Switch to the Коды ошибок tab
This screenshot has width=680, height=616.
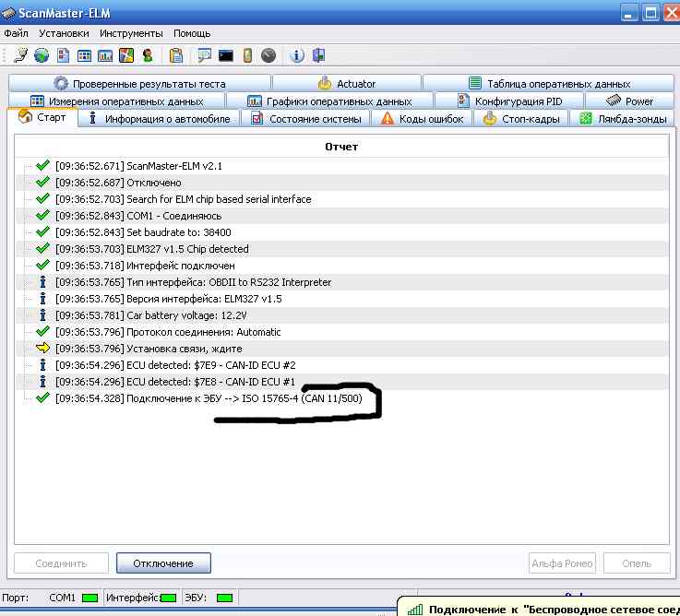pyautogui.click(x=422, y=119)
